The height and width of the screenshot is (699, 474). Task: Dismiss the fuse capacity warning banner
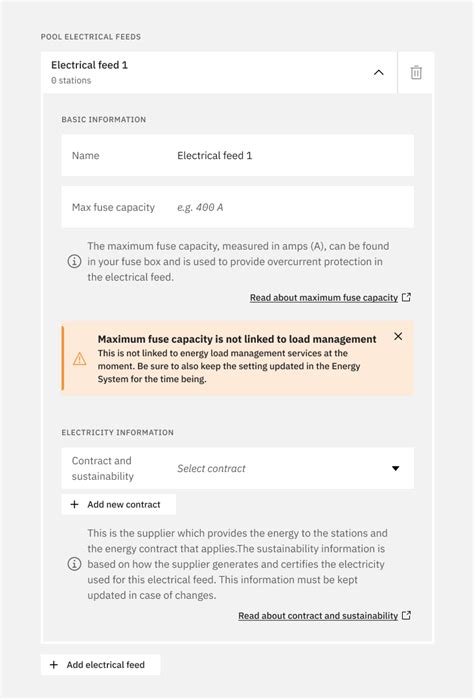point(398,336)
